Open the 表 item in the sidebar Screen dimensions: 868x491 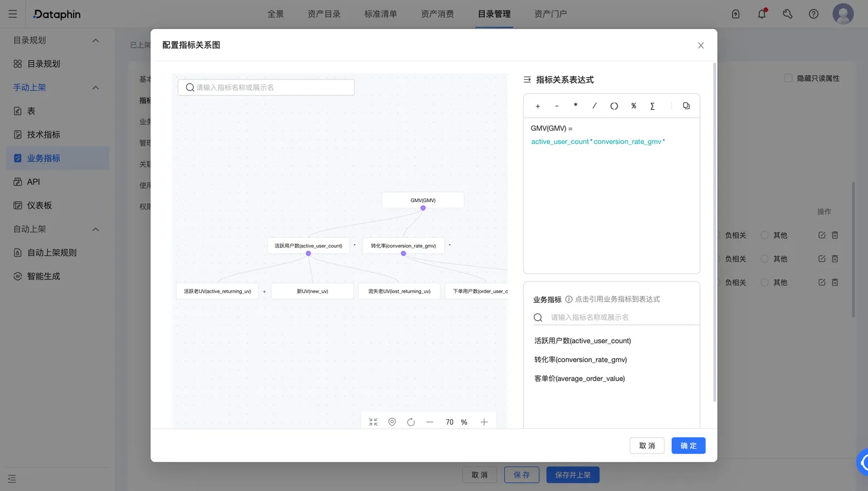point(58,111)
